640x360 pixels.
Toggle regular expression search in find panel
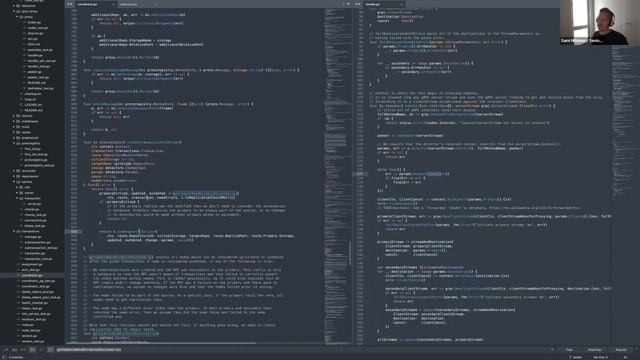point(6,350)
